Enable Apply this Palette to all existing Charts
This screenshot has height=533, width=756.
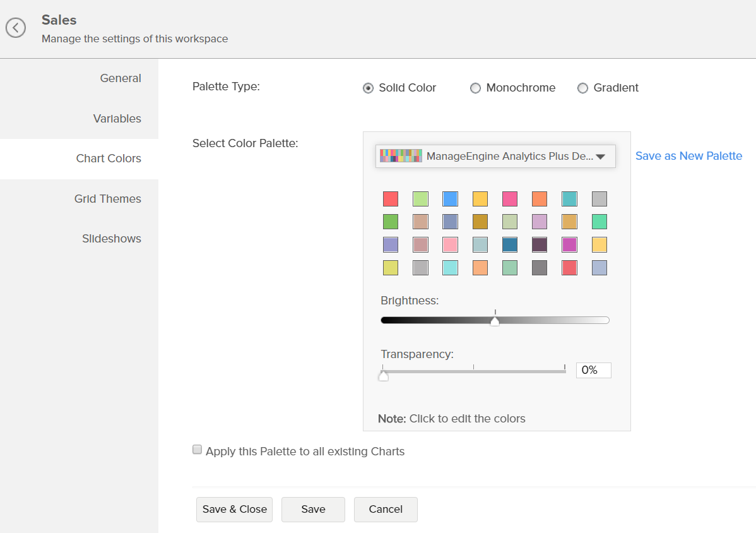point(197,449)
